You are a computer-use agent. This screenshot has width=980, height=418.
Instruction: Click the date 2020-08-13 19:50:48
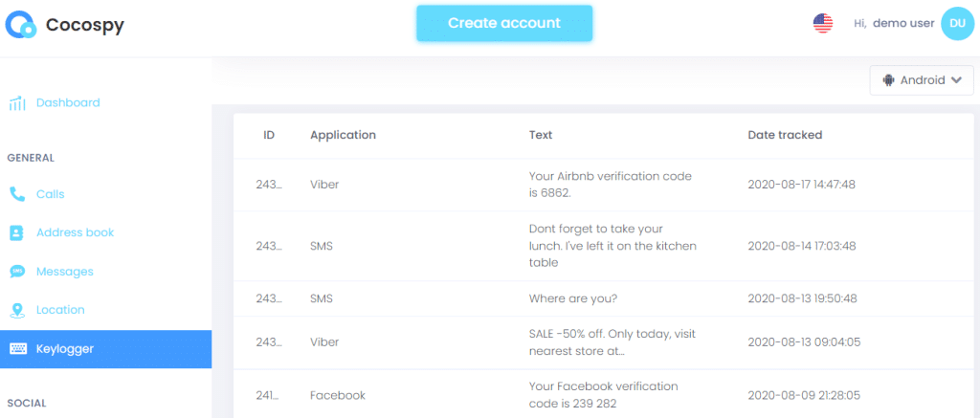point(802,298)
